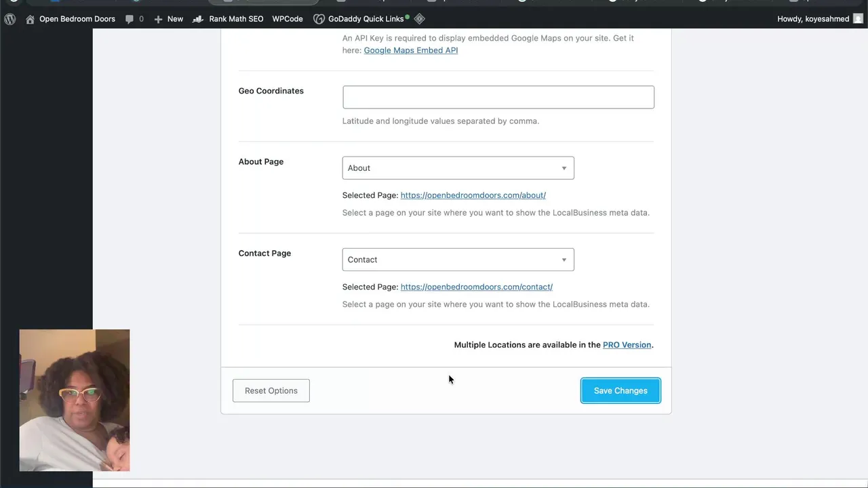Click the home icon for Open Bedroom Doors
Image resolution: width=868 pixels, height=488 pixels.
click(30, 19)
